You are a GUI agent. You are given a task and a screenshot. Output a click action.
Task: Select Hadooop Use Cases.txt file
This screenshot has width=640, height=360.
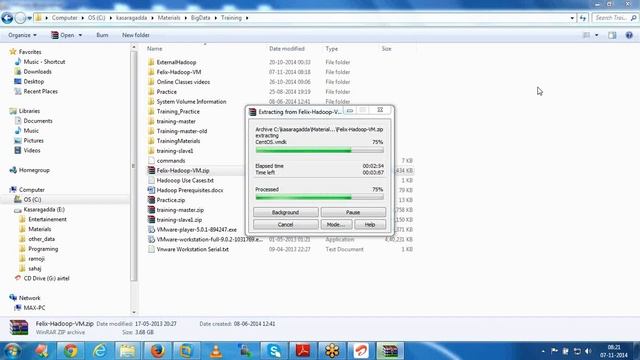185,180
